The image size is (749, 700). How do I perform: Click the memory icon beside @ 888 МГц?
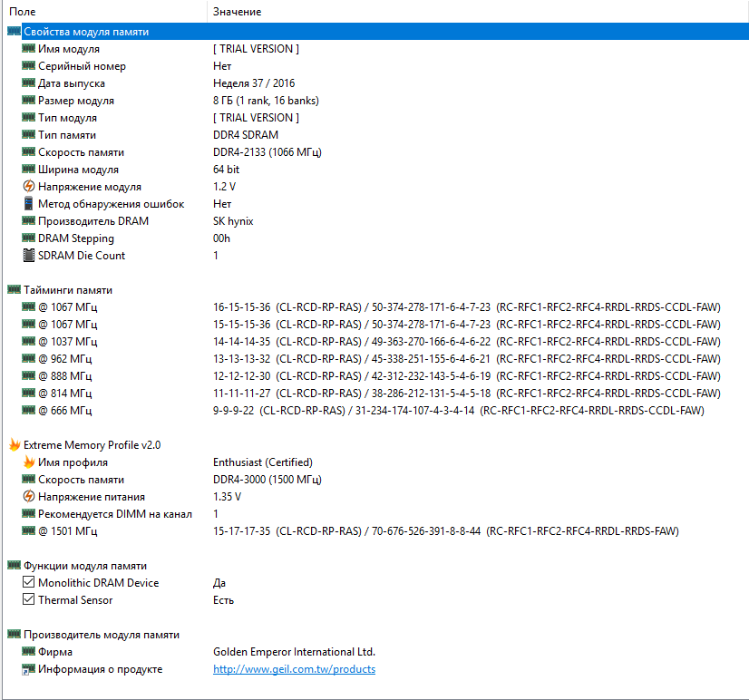(29, 375)
